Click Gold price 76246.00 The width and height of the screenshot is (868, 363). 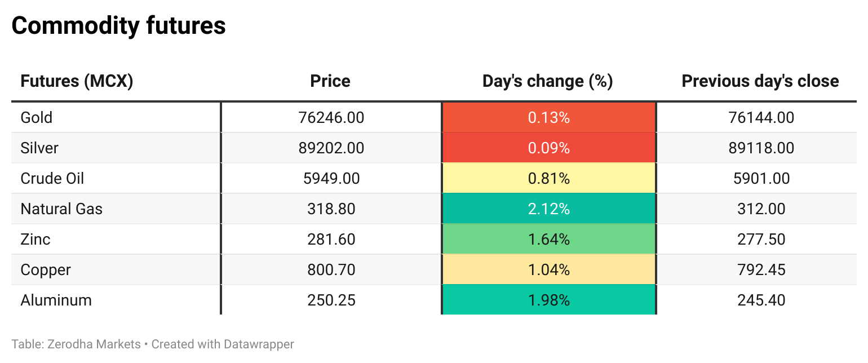pos(331,117)
